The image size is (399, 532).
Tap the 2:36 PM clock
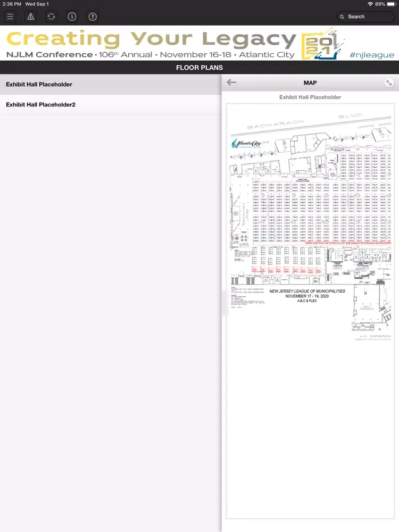pyautogui.click(x=12, y=4)
